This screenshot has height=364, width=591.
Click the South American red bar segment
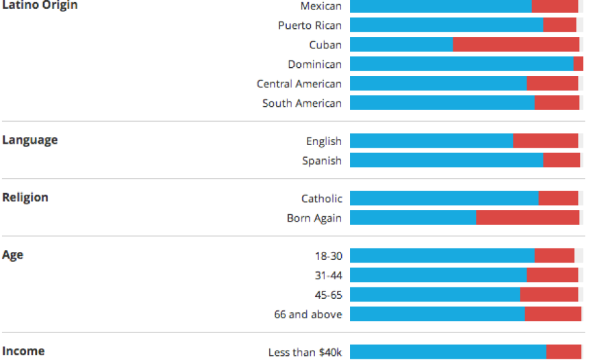click(x=557, y=103)
